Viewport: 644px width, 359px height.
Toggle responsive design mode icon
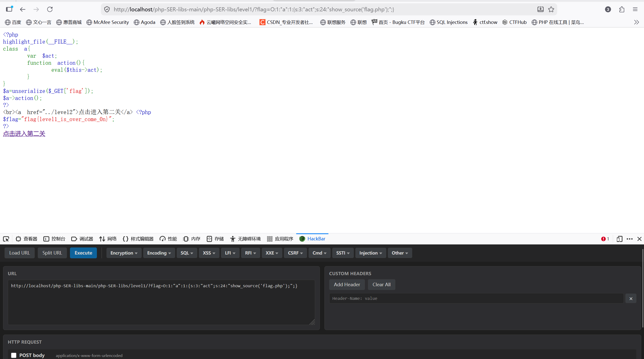coord(619,239)
